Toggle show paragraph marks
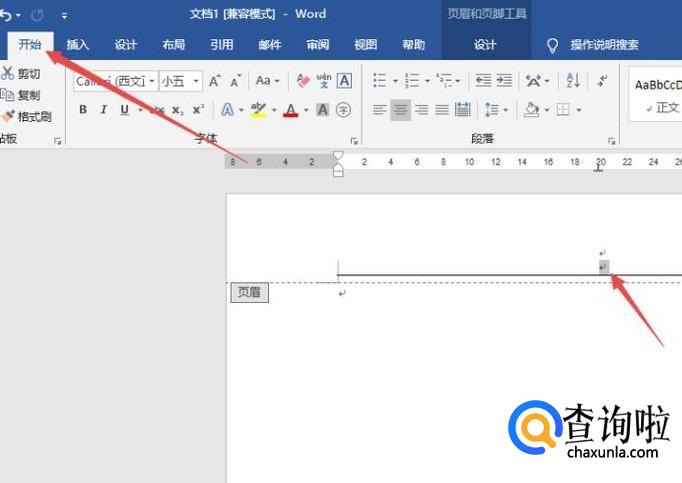682x483 pixels. tap(602, 80)
